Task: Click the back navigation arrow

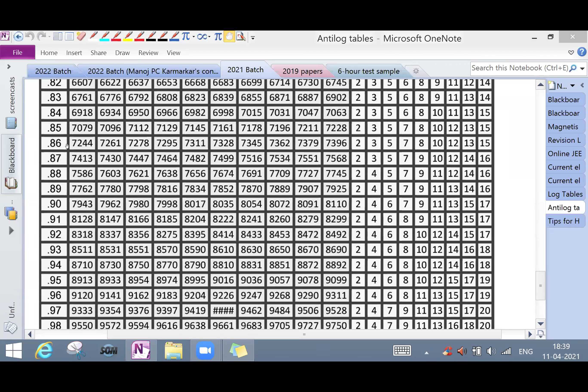Action: pos(18,37)
